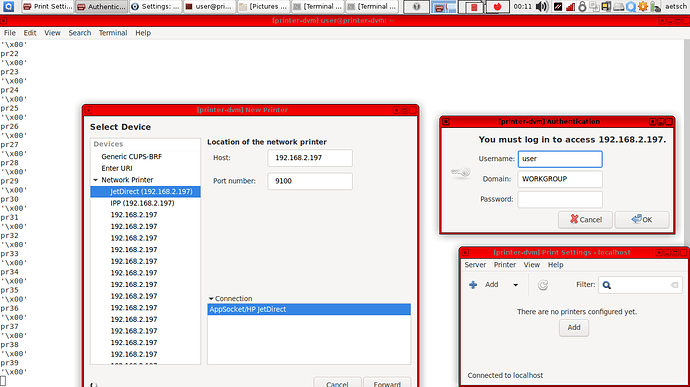Click the battery power tray icon
This screenshot has height=387, width=690.
pyautogui.click(x=655, y=7)
